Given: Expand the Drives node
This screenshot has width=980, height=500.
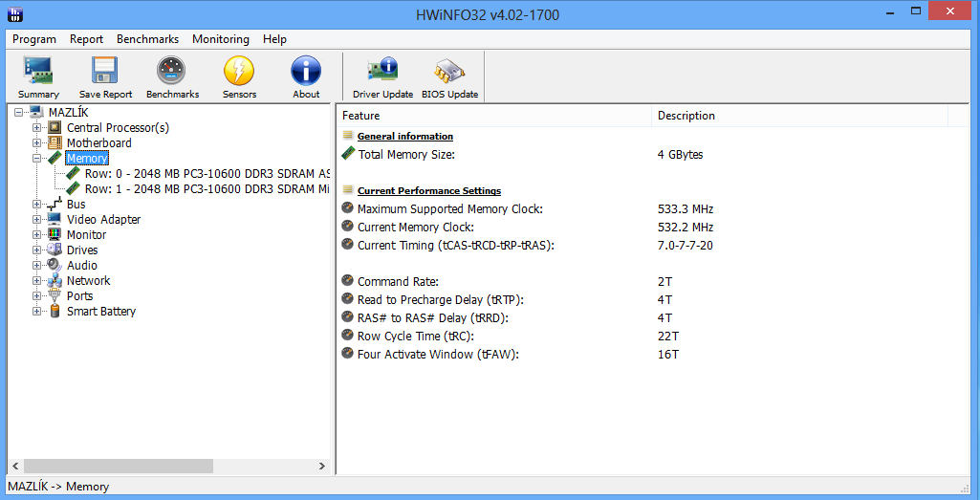Looking at the screenshot, I should [x=37, y=250].
